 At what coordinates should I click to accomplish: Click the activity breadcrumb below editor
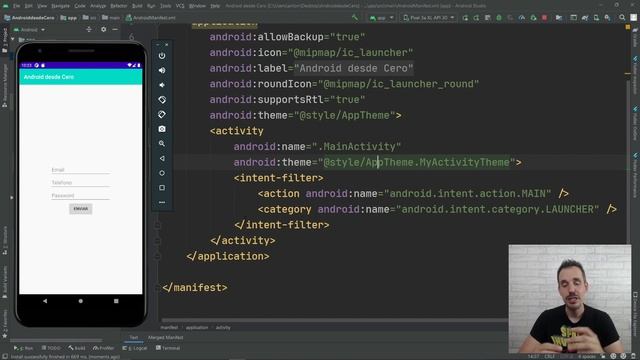tap(223, 327)
